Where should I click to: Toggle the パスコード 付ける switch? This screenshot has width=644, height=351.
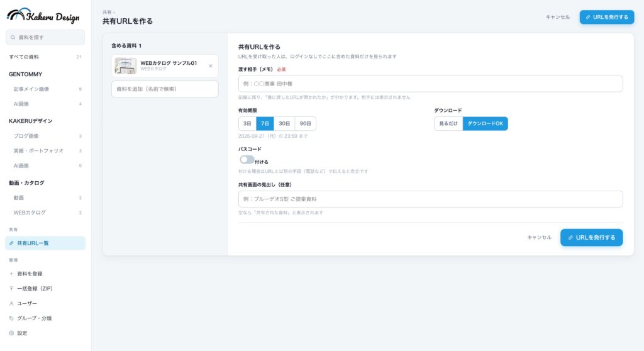coord(247,160)
